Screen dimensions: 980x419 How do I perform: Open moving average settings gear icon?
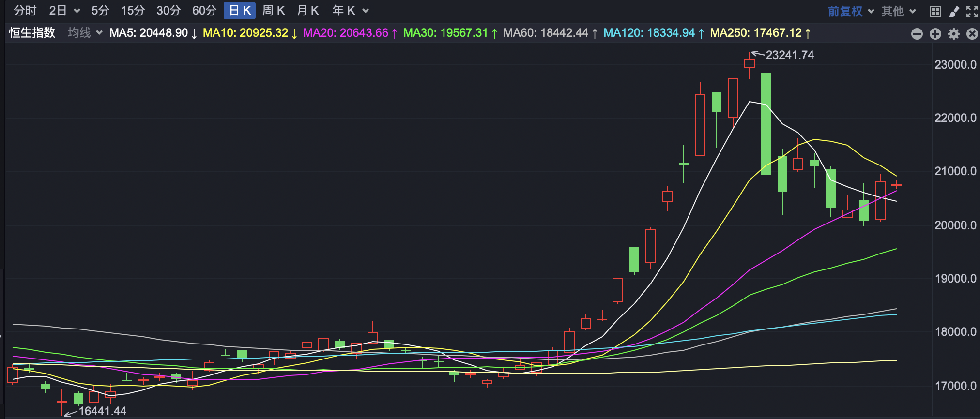tap(954, 33)
